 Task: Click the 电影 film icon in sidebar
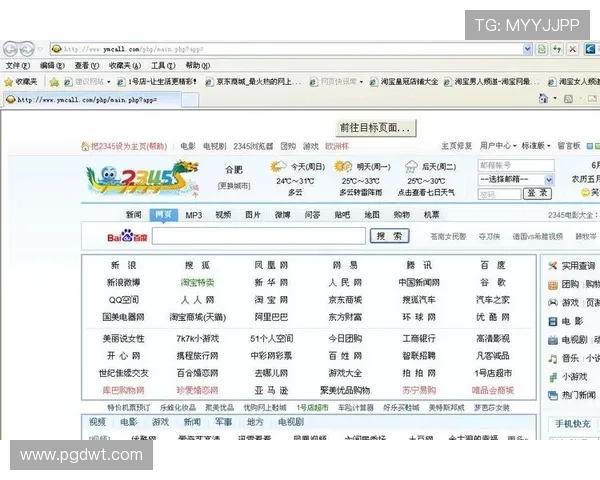[553, 321]
